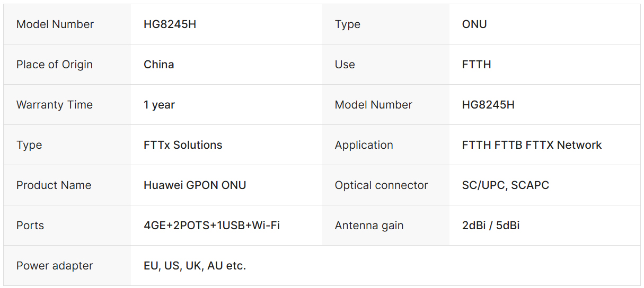
Task: Click the "Power adapter" label
Action: coord(55,266)
